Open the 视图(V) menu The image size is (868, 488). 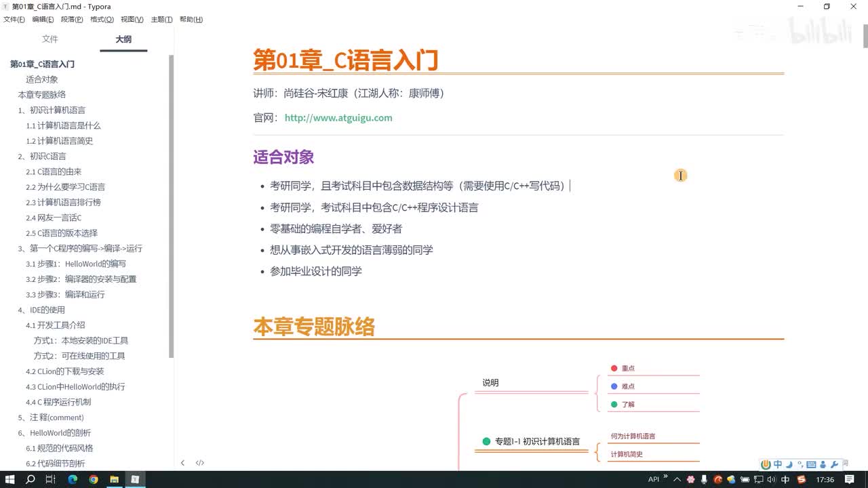(x=132, y=20)
